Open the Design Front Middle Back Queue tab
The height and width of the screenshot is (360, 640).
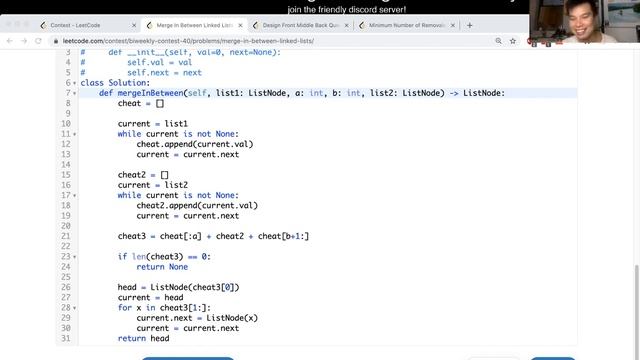(300, 25)
